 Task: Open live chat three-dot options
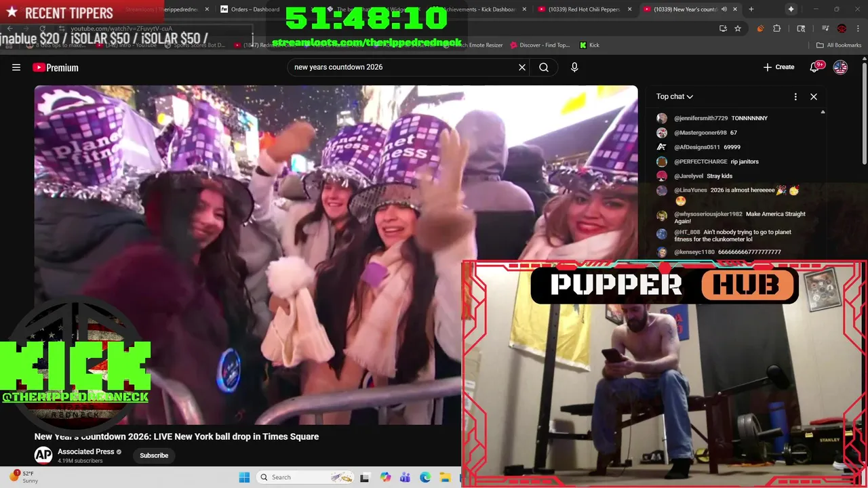(x=795, y=96)
